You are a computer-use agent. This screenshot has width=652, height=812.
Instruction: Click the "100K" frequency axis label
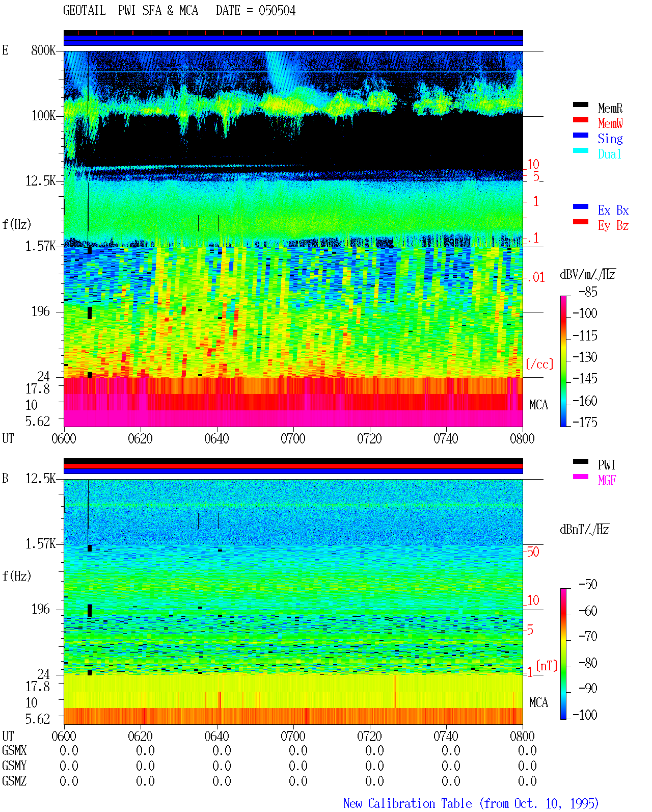(43, 116)
